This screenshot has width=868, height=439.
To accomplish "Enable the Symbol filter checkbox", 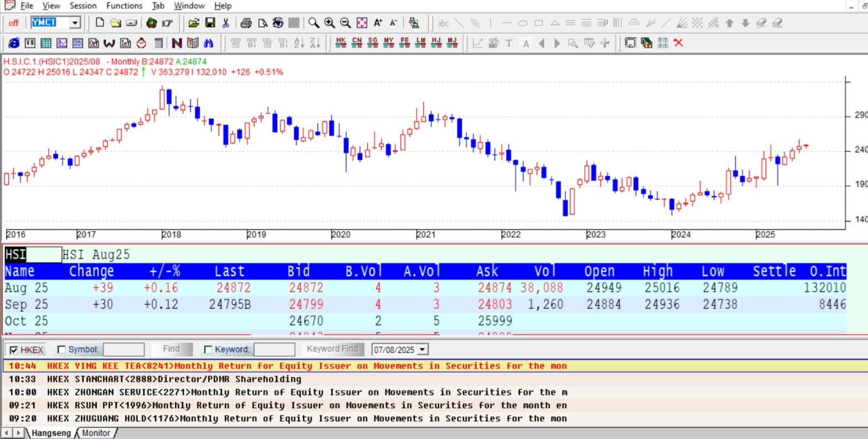I will 61,349.
